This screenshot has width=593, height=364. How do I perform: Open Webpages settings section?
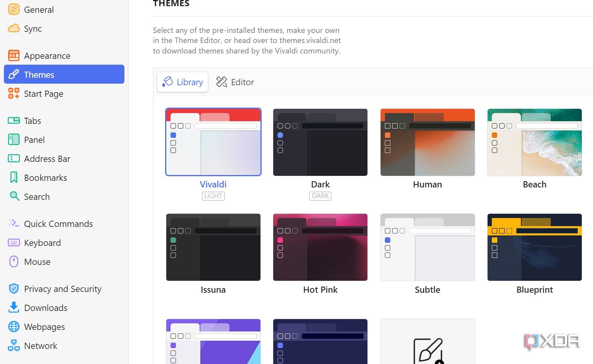pos(64,327)
